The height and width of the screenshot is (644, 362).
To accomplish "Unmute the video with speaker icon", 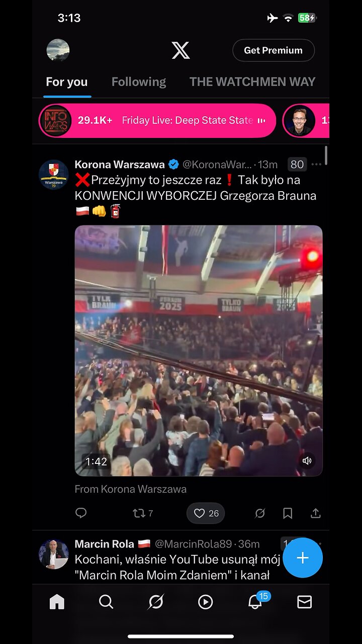I will 307,460.
